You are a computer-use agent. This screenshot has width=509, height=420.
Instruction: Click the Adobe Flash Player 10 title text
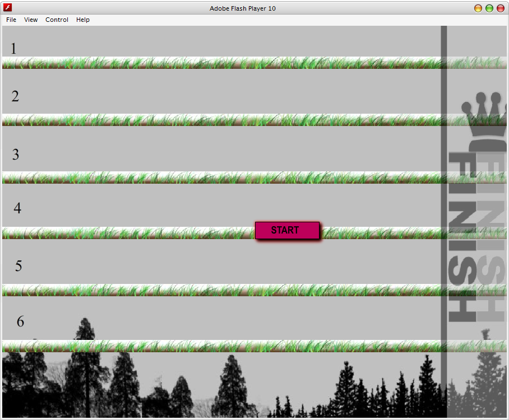[243, 8]
